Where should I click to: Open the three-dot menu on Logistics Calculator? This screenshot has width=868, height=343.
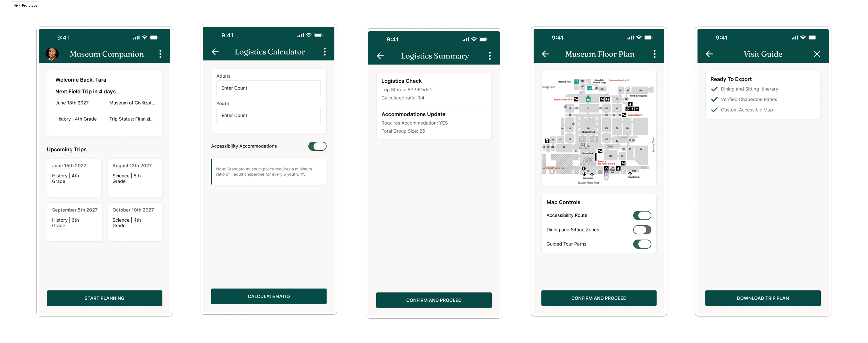(x=324, y=52)
